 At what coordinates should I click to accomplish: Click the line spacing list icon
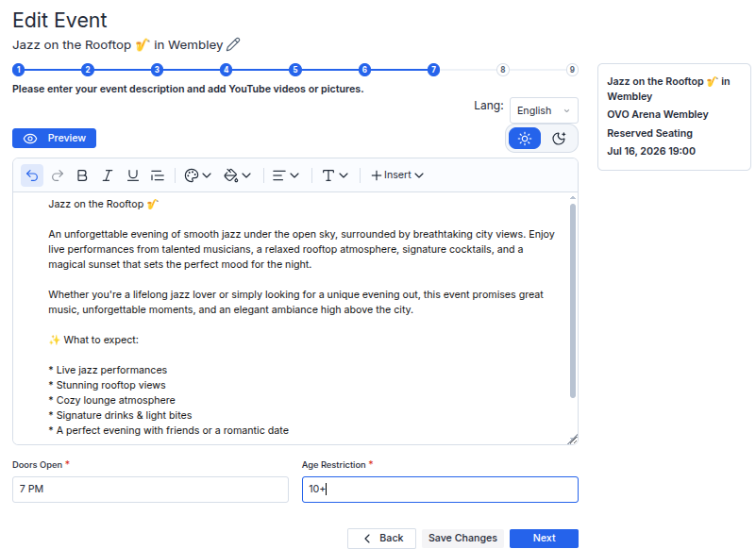click(x=158, y=175)
